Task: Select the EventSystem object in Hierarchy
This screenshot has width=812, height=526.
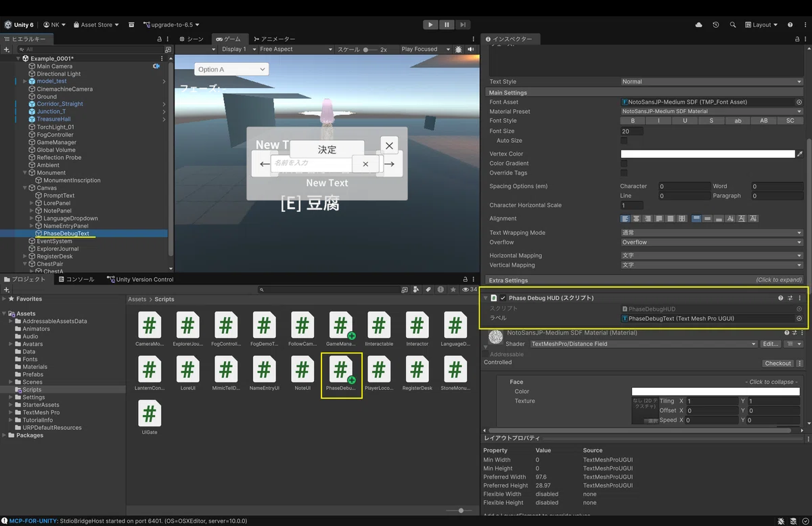Action: coord(54,241)
